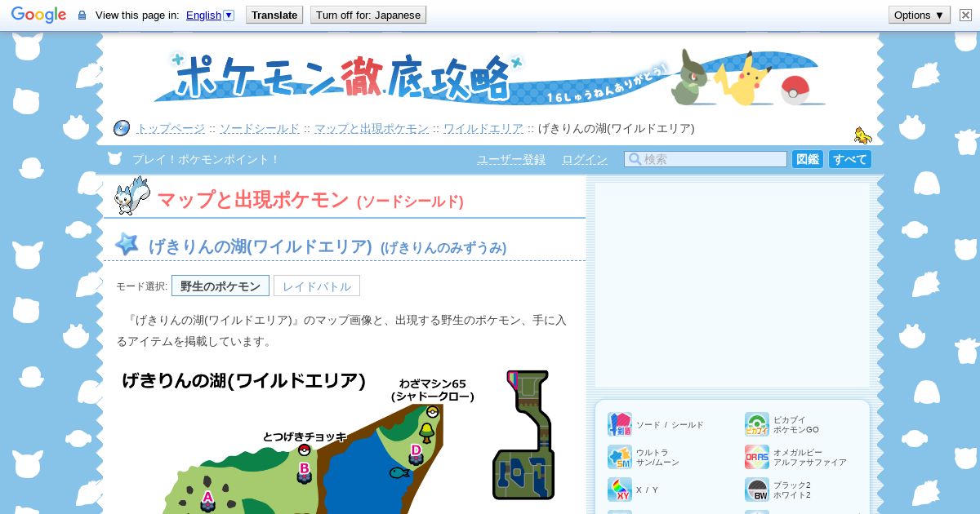The width and height of the screenshot is (980, 514).
Task: Click the ウルトラ サン/ムーン text link
Action: 657,457
